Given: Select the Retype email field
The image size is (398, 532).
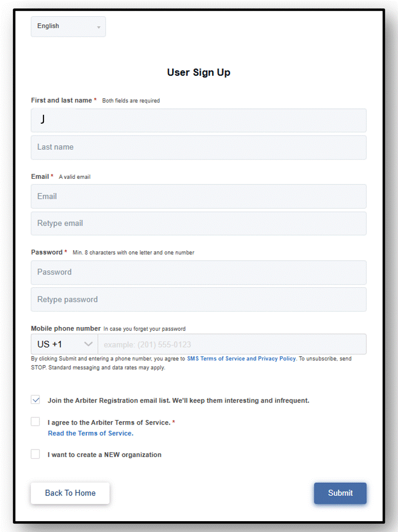Looking at the screenshot, I should coord(199,224).
